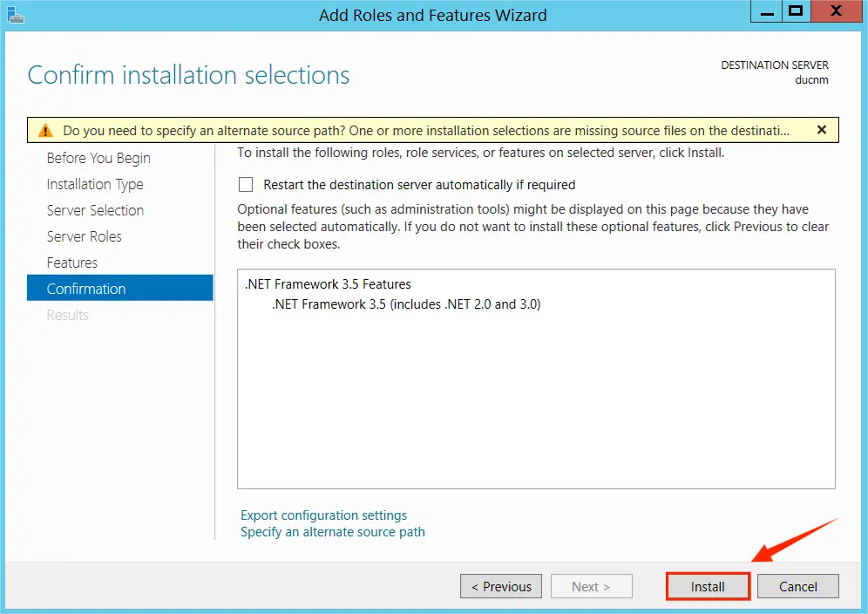Click the wizard icon in title bar
The image size is (868, 614).
16,14
